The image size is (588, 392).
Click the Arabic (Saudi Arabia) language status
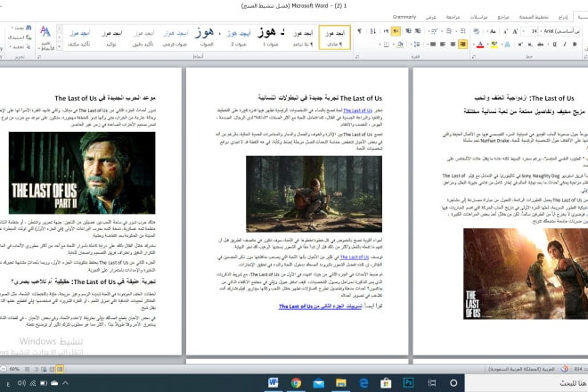(521, 369)
